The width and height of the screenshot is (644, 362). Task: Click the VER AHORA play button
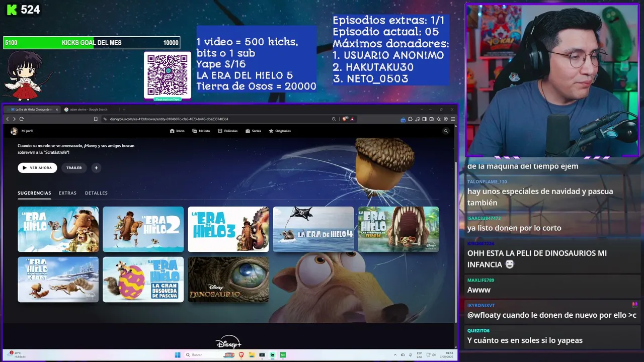point(37,168)
